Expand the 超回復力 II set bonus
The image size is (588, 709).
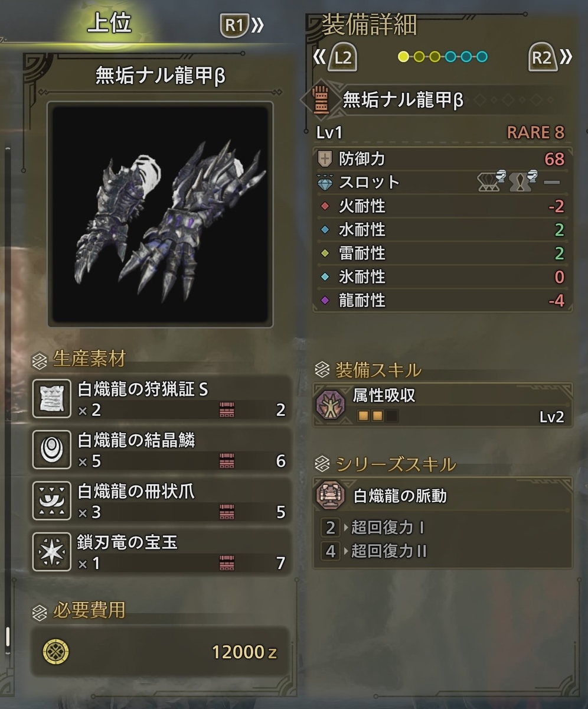click(x=387, y=551)
